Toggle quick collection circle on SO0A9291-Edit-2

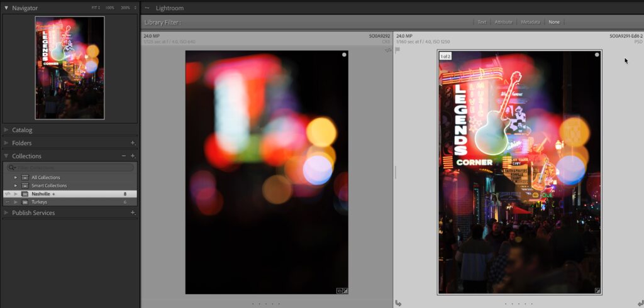597,55
